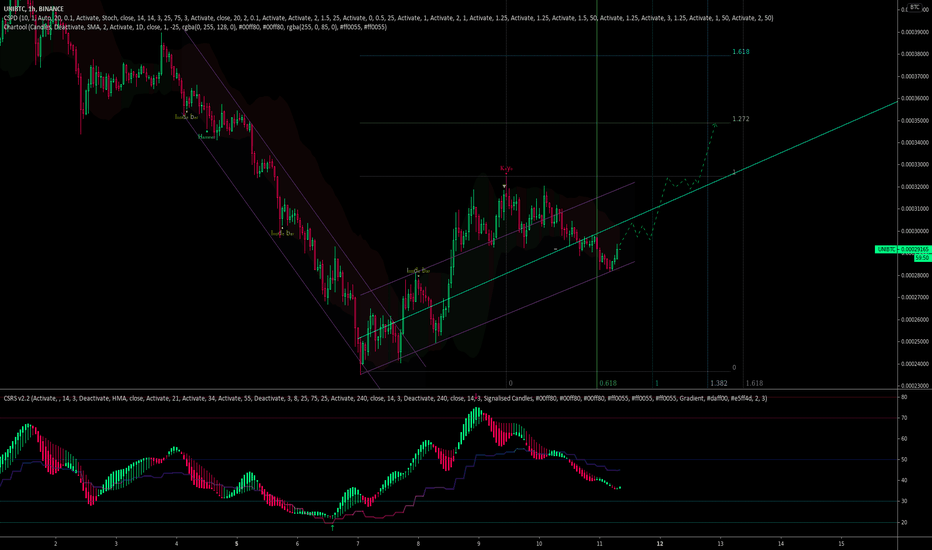Viewport: 932px width, 550px height.
Task: Select the 1.618 Fibonacci time zone label
Action: (x=754, y=384)
